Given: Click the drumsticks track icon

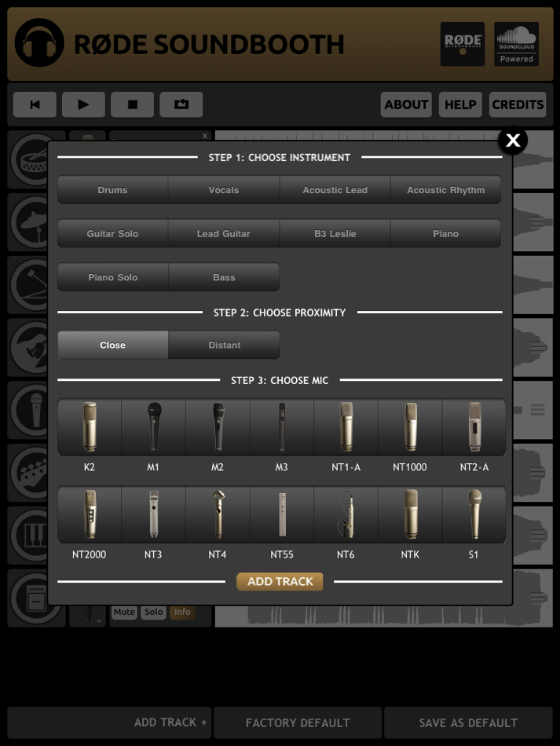Looking at the screenshot, I should pos(27,284).
